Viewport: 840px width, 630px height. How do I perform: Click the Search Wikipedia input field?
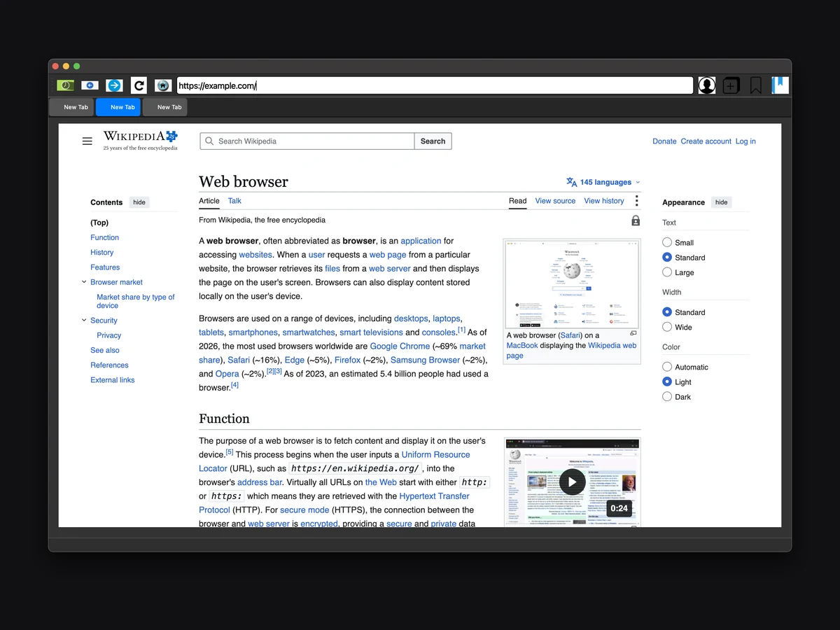pyautogui.click(x=307, y=141)
